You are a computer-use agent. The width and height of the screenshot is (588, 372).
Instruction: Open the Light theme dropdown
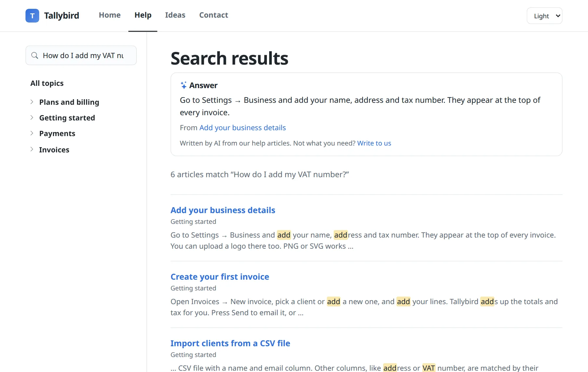(x=545, y=16)
